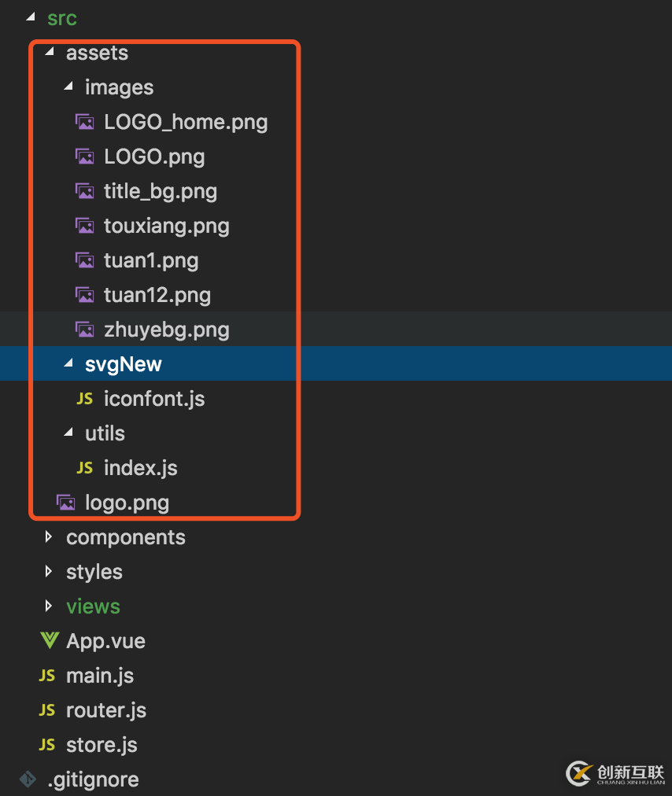Click the JS icon next to router.js
Image resolution: width=672 pixels, height=796 pixels.
[46, 709]
